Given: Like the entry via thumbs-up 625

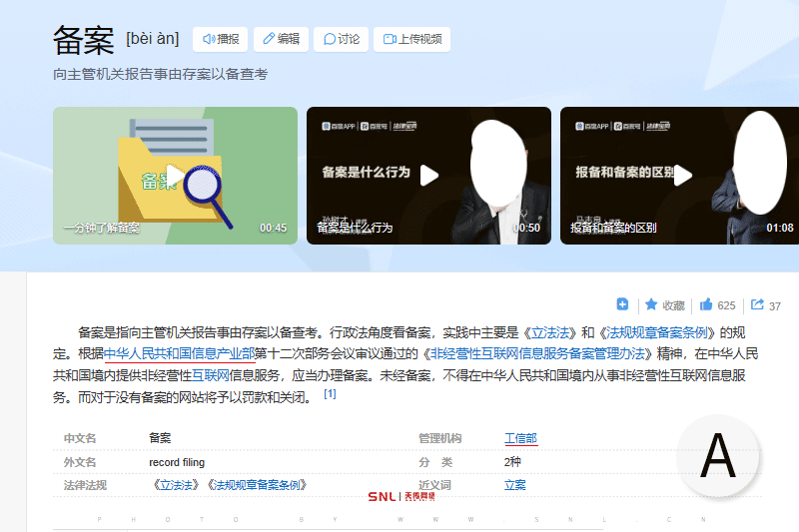Looking at the screenshot, I should [x=717, y=304].
